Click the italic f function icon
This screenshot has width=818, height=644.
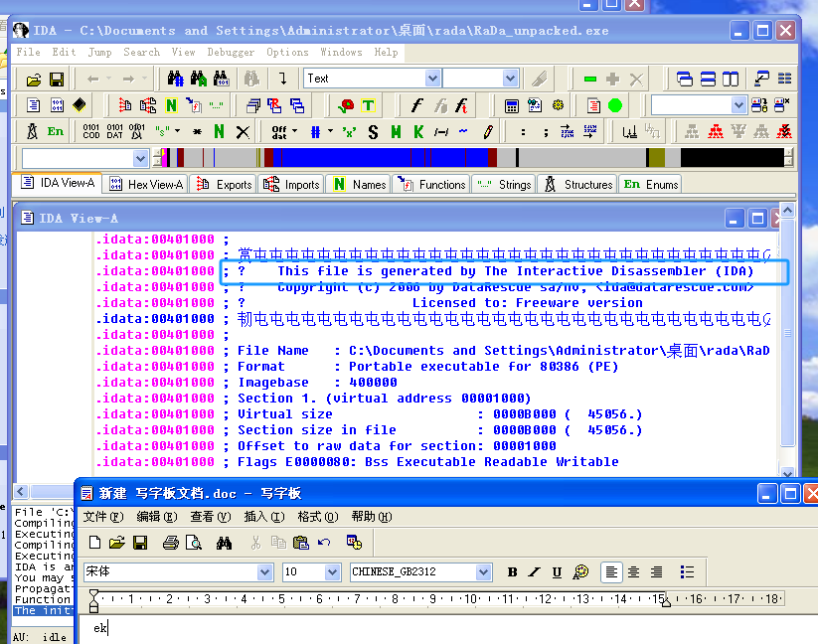tap(416, 106)
